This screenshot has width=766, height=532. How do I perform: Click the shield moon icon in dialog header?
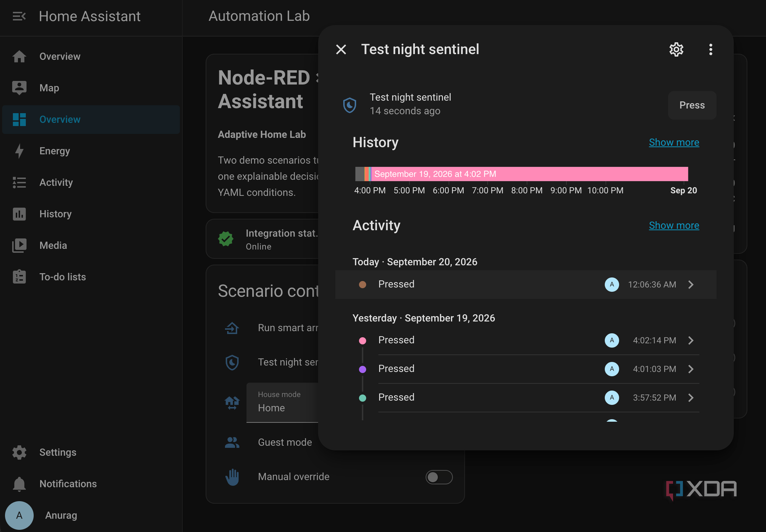click(x=350, y=105)
